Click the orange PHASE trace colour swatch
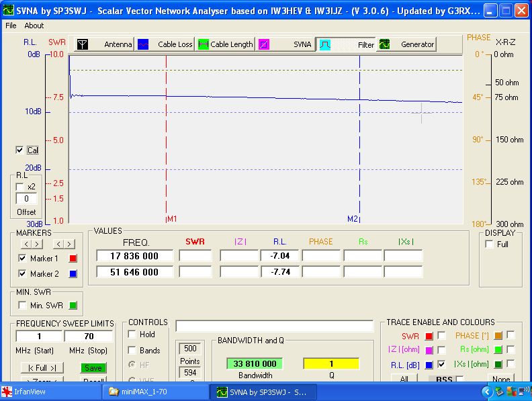The width and height of the screenshot is (532, 401). [x=499, y=335]
